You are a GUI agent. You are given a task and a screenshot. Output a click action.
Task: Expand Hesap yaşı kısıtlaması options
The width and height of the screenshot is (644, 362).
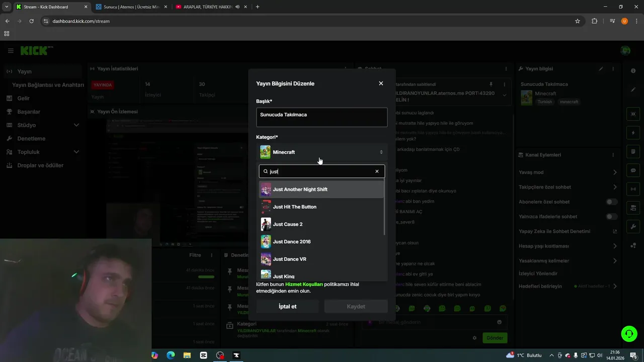tap(615, 246)
